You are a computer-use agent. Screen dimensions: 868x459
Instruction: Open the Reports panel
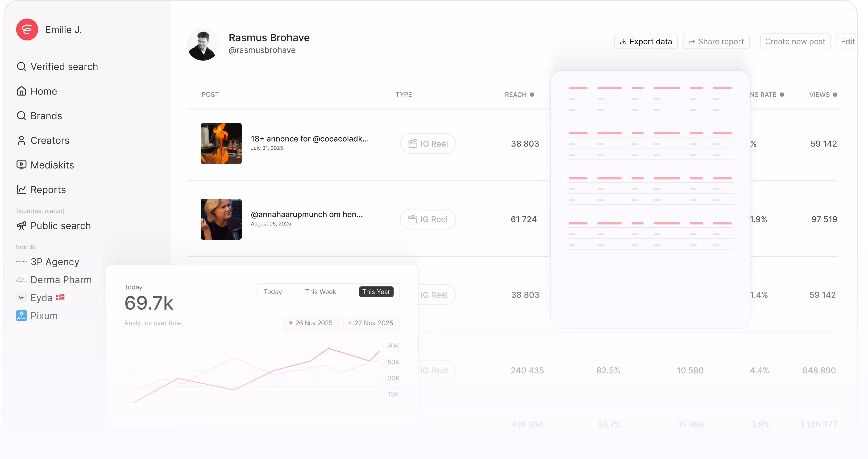click(48, 190)
